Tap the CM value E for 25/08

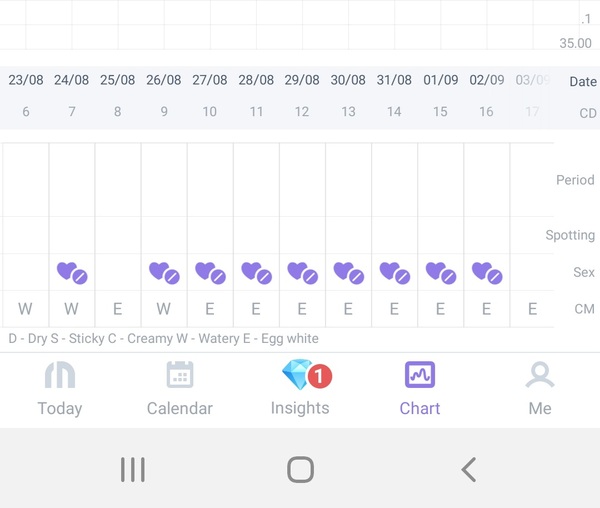117,309
